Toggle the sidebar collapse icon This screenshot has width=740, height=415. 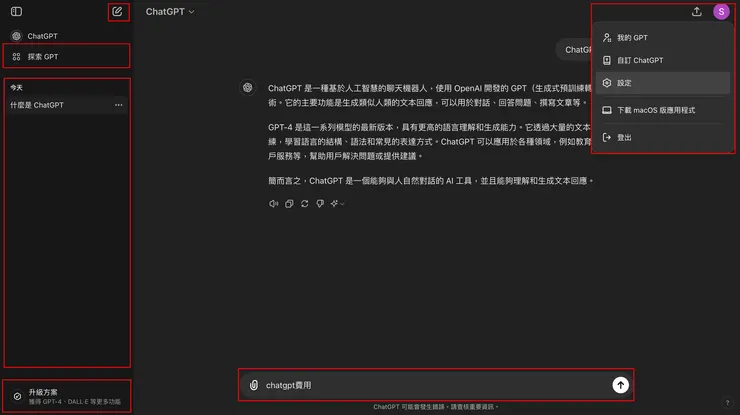pos(17,11)
